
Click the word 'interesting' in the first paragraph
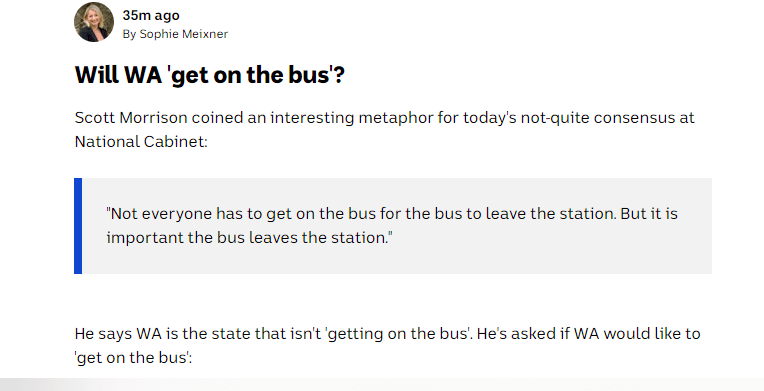[x=312, y=118]
